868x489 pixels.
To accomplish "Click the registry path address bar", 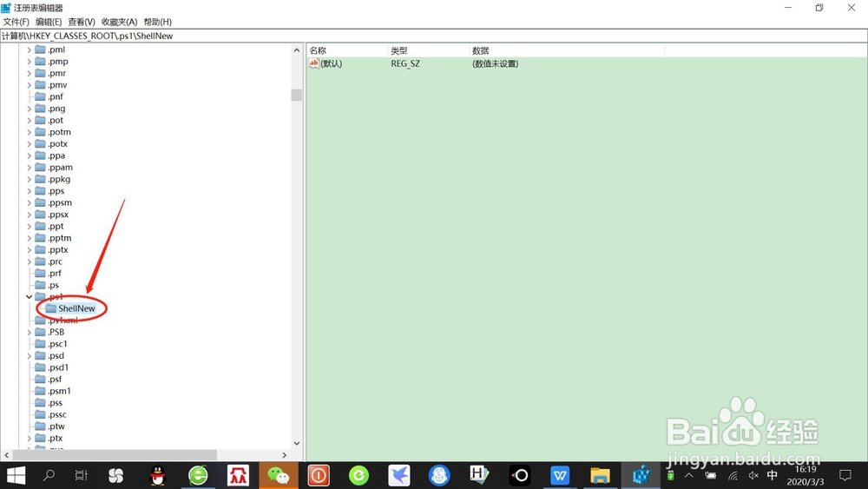I will click(x=434, y=36).
